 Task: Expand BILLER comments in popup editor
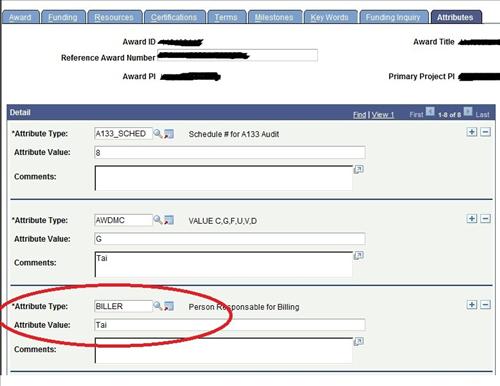[358, 341]
